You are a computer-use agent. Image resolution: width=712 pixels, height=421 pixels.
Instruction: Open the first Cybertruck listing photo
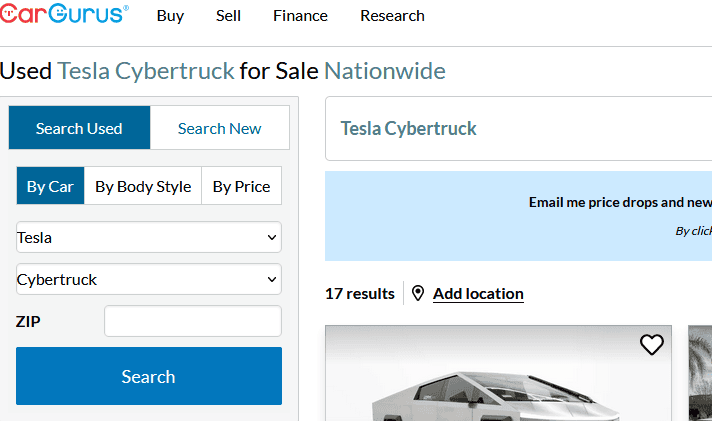(498, 373)
